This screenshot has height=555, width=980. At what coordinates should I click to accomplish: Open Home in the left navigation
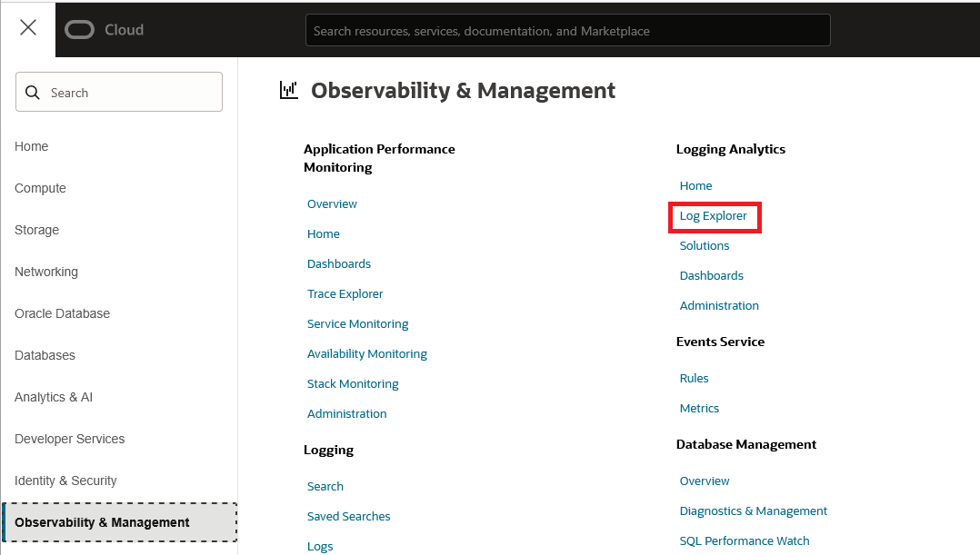(x=31, y=146)
